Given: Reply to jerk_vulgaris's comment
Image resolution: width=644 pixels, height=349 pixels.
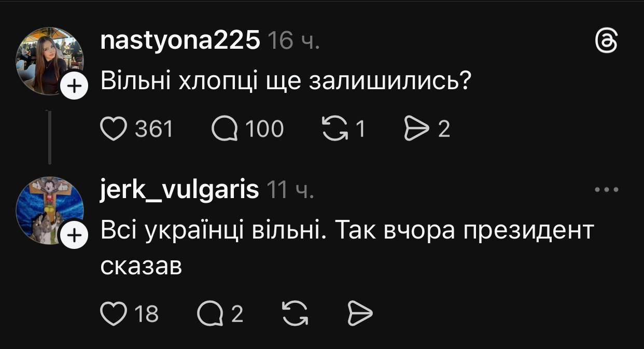Looking at the screenshot, I should (209, 314).
